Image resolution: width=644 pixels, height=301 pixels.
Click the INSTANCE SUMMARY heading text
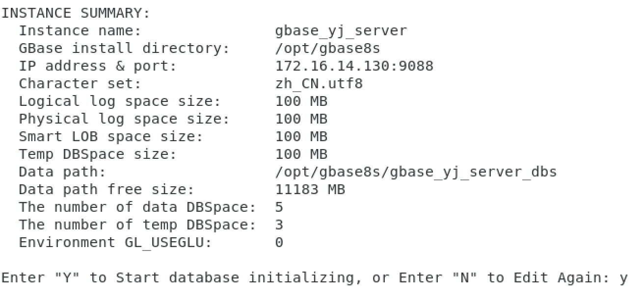click(76, 13)
